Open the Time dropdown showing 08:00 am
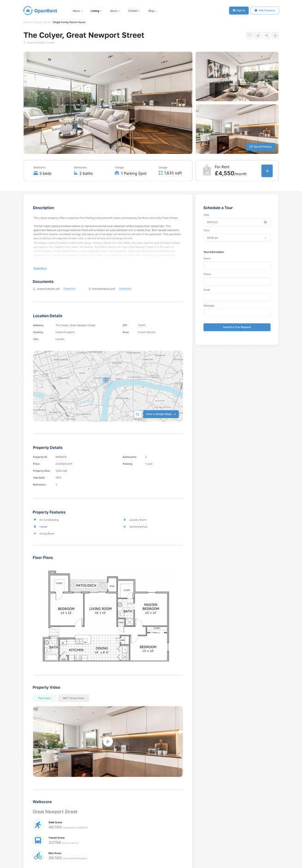 pos(237,238)
